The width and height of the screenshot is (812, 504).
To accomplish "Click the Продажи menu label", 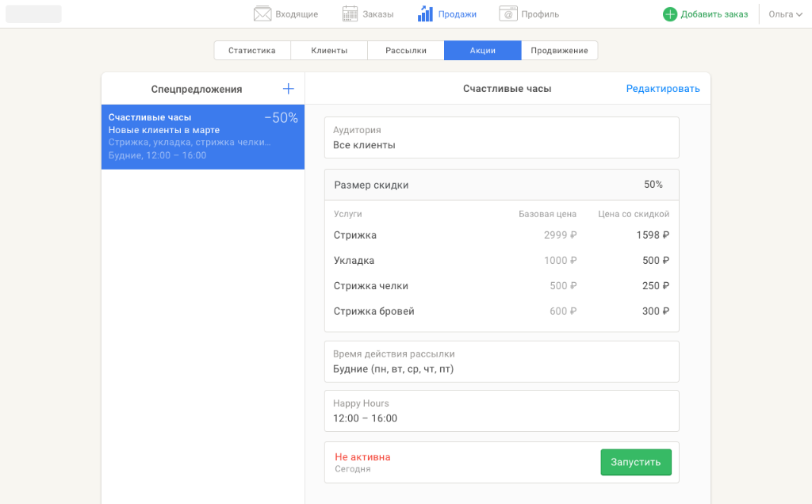I will tap(458, 14).
